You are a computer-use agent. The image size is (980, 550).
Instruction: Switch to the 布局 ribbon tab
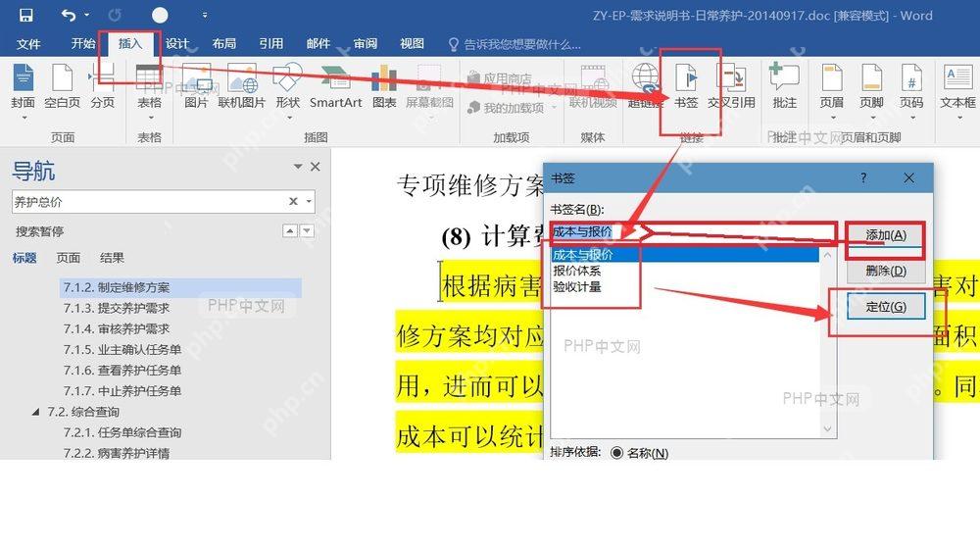[223, 43]
